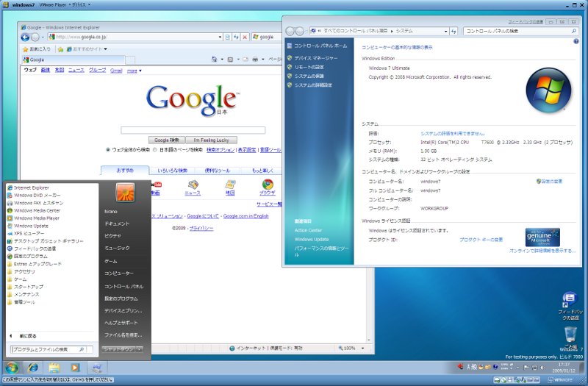This screenshot has height=386, width=588.
Task: Click in the Google search text box
Action: (193, 130)
